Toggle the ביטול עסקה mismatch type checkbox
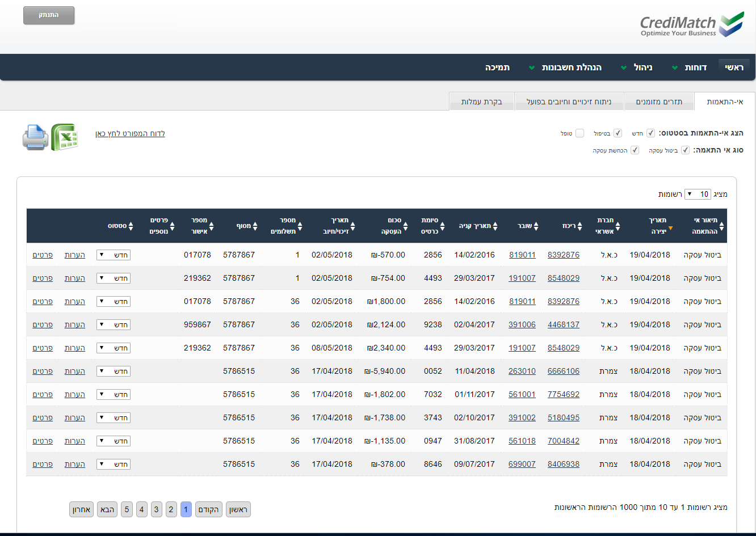 [x=685, y=150]
